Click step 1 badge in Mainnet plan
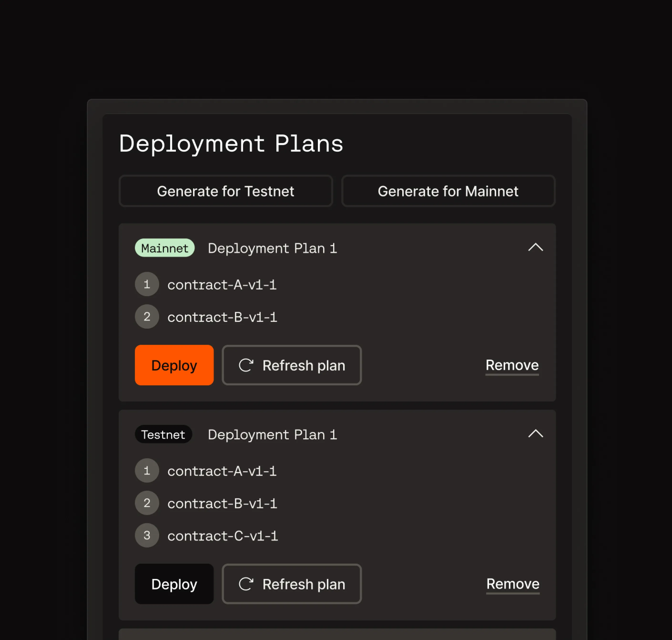This screenshot has height=640, width=672. point(147,284)
